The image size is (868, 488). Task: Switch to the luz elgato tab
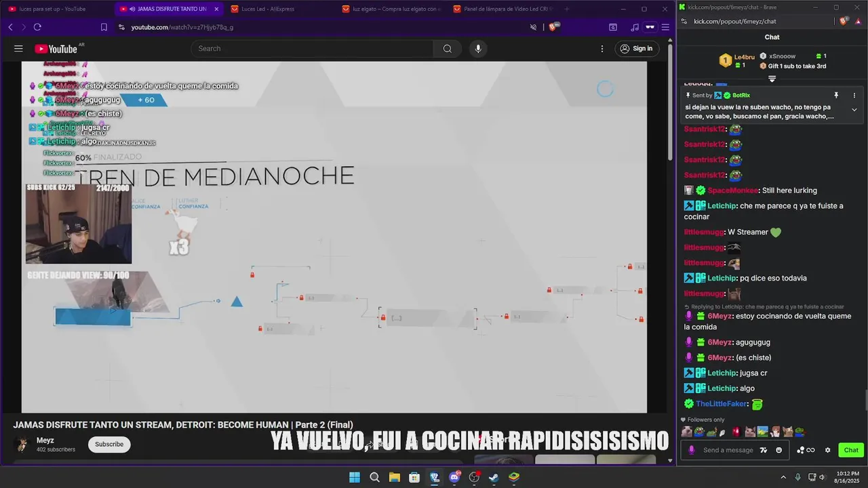(x=391, y=9)
